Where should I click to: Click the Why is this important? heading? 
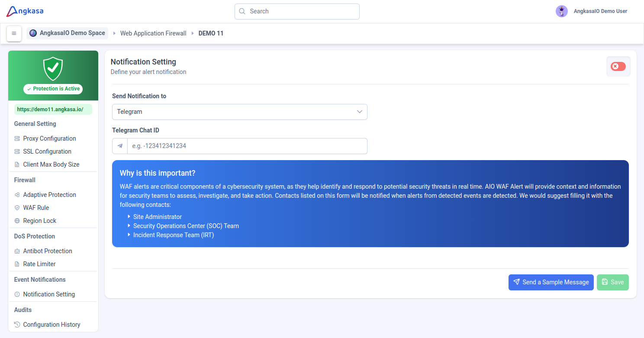pos(158,173)
